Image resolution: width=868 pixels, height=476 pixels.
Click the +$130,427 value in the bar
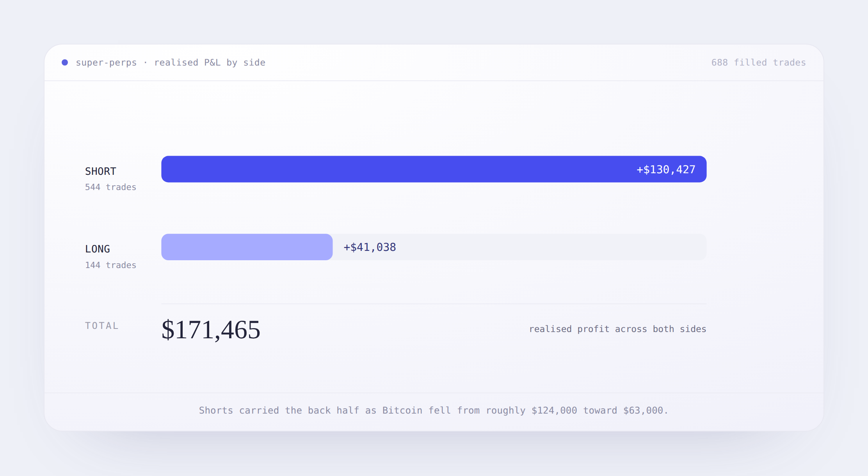[666, 169]
